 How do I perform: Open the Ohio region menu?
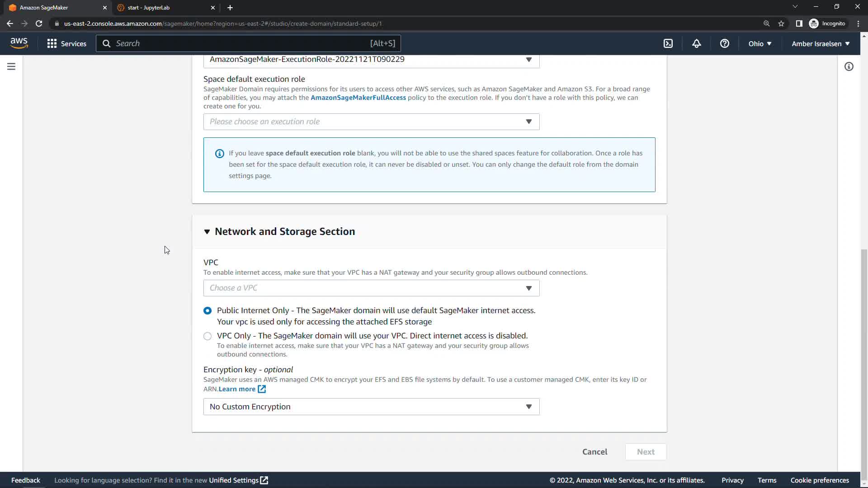[x=759, y=43]
